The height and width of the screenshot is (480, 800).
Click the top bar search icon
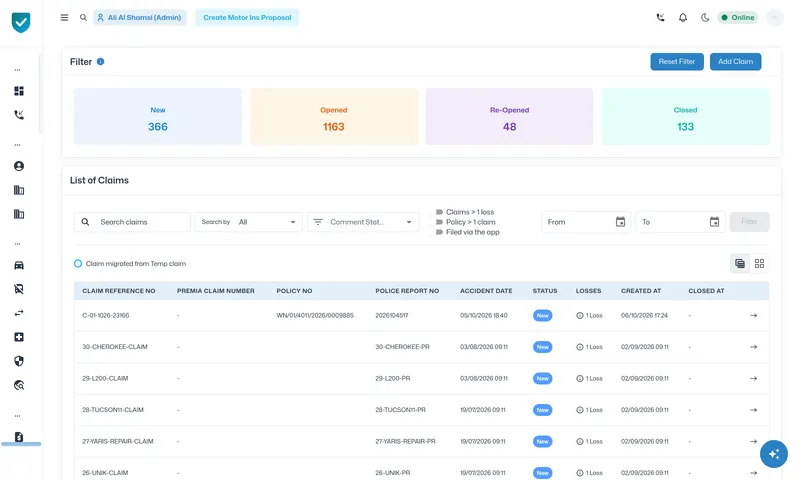point(83,17)
